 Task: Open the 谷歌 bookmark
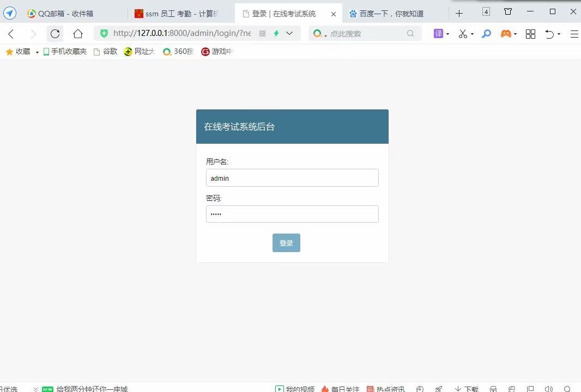(x=106, y=52)
